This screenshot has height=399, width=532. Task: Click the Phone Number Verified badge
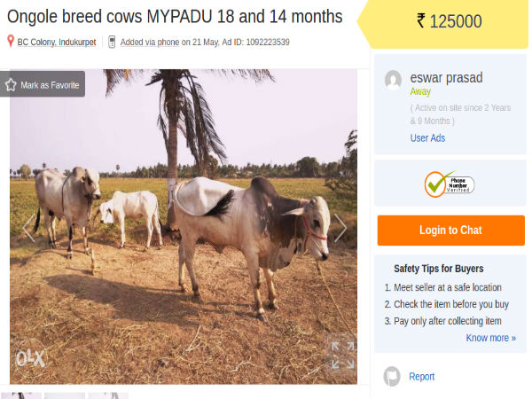(x=450, y=184)
